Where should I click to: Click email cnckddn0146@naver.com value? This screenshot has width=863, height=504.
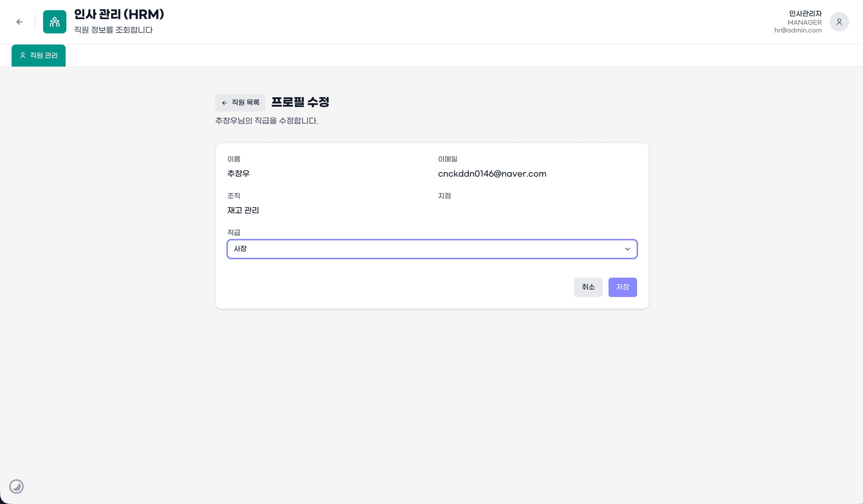[x=492, y=174]
